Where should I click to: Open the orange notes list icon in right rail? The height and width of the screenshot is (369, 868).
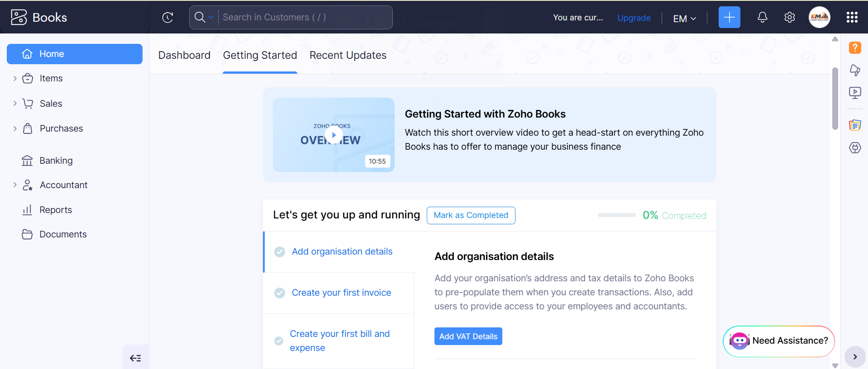pyautogui.click(x=854, y=125)
